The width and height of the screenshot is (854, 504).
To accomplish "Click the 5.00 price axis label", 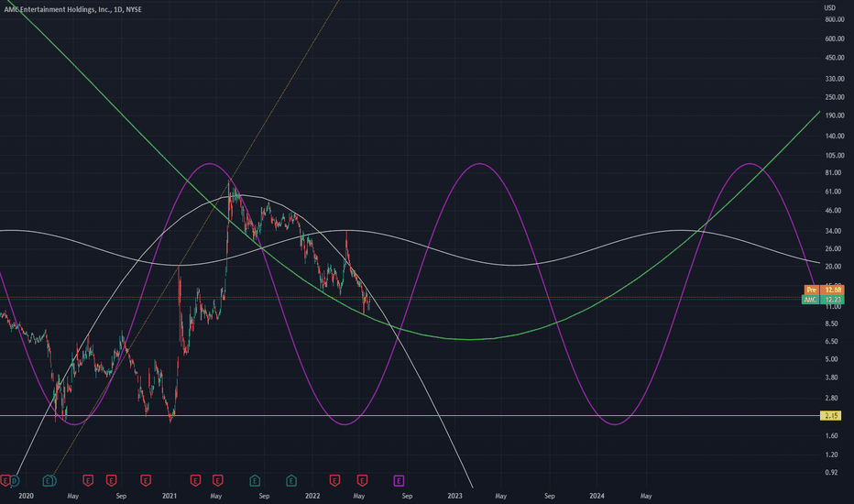I will click(832, 359).
